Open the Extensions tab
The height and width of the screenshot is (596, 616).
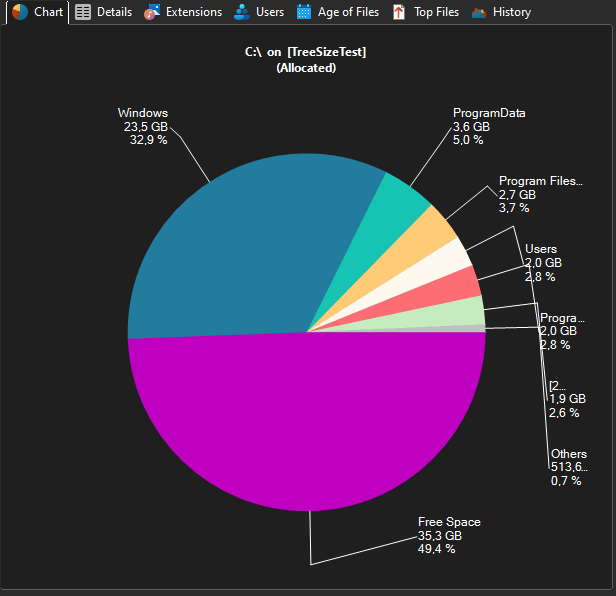point(193,12)
